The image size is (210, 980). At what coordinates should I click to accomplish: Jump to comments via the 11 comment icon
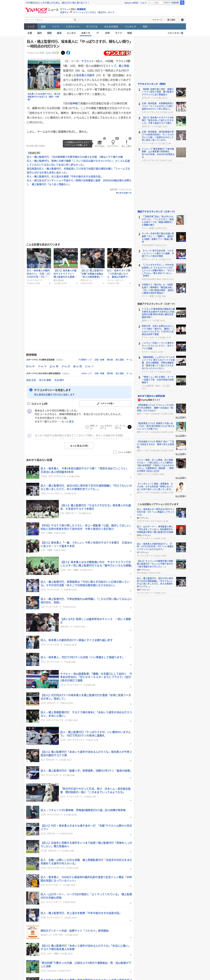[x=48, y=53]
